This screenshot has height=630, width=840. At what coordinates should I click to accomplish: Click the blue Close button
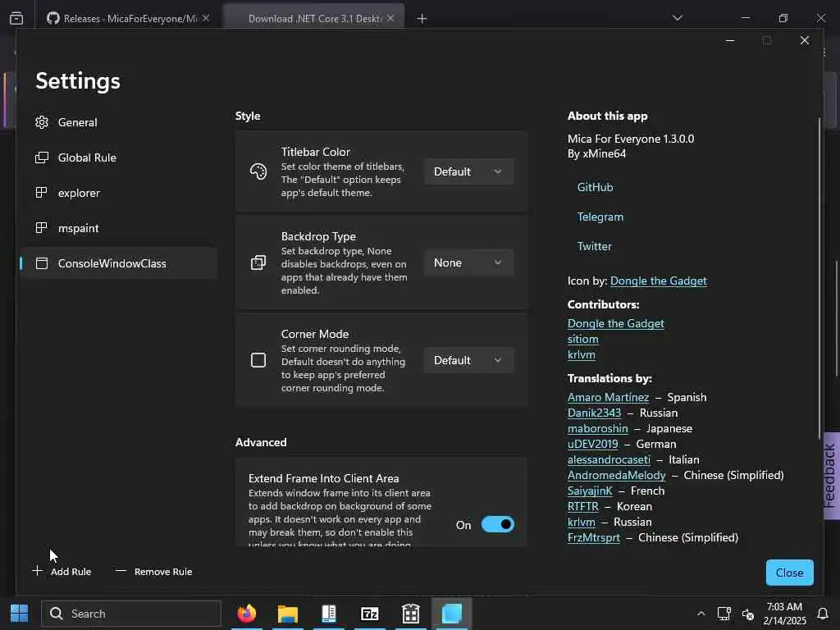[x=789, y=573]
